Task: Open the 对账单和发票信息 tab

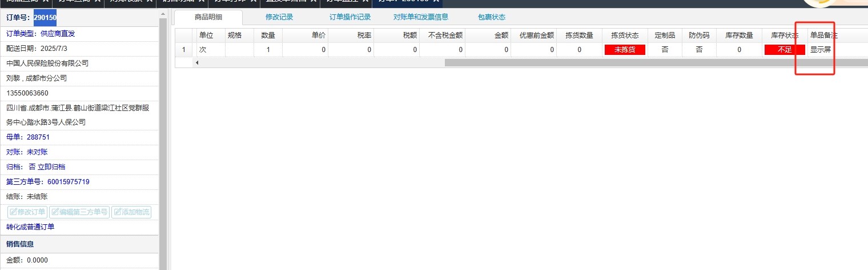Action: 421,17
